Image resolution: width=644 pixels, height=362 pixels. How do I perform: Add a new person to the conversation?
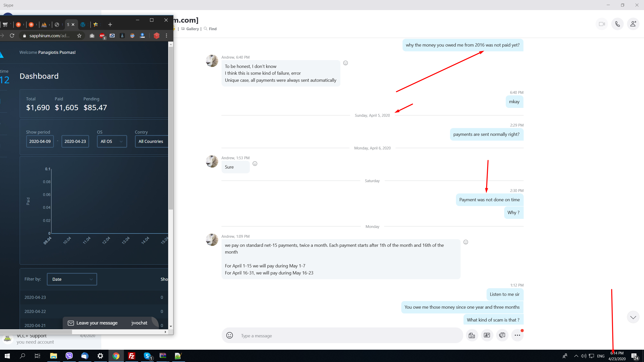pyautogui.click(x=633, y=24)
